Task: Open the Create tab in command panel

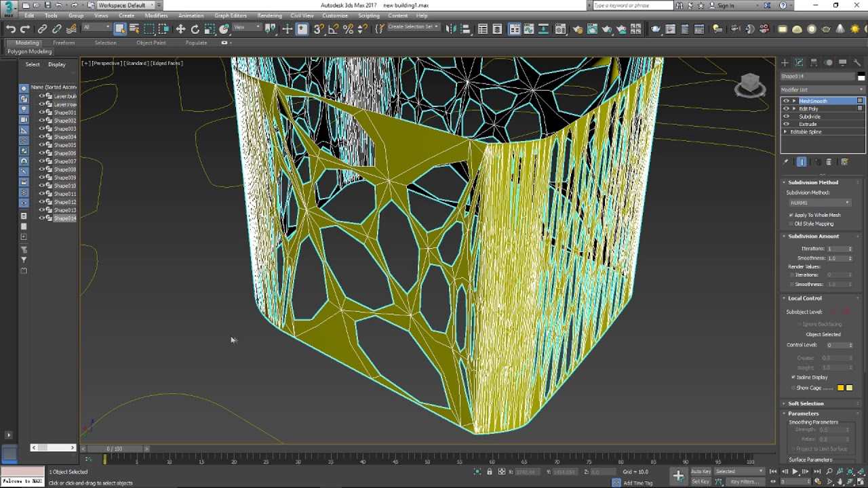Action: pos(785,62)
